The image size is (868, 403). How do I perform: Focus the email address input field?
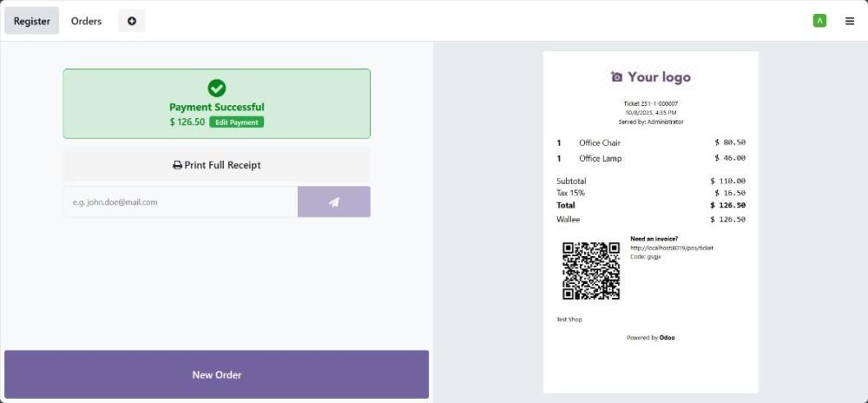tap(181, 201)
